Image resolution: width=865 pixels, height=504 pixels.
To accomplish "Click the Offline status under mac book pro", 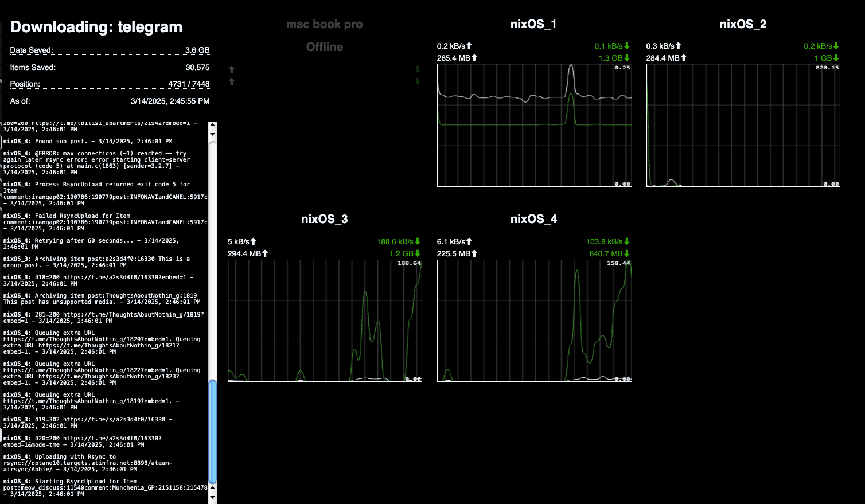I will [324, 47].
